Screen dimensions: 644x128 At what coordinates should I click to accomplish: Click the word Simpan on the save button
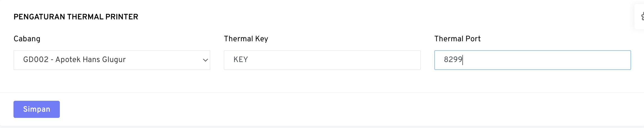point(36,109)
